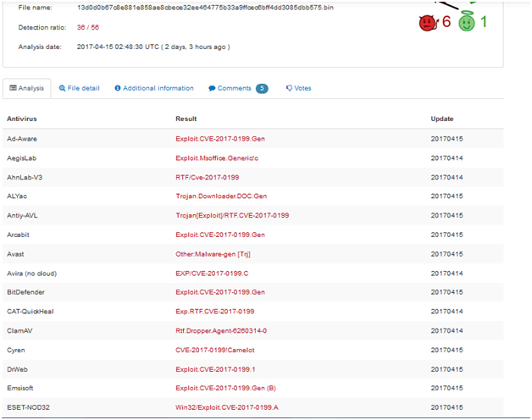
Task: Open the Additional information tab
Action: [x=154, y=88]
